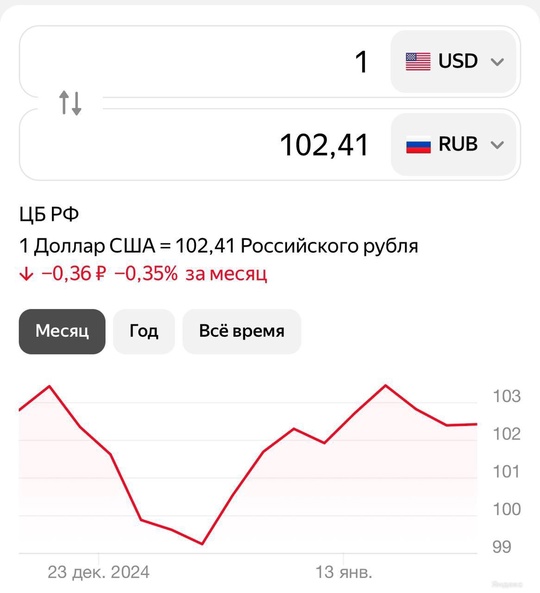Click the US flag icon
Image resolution: width=540 pixels, height=593 pixels.
coord(418,61)
